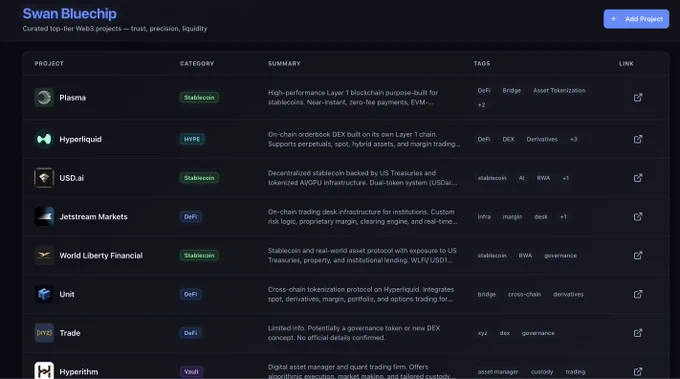Click the Trade XYZ logo
Screen dimensions: 680x379
44,333
